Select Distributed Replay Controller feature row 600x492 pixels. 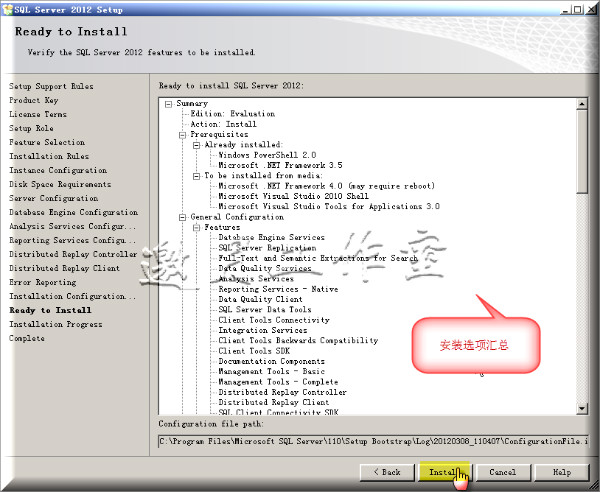pos(282,393)
